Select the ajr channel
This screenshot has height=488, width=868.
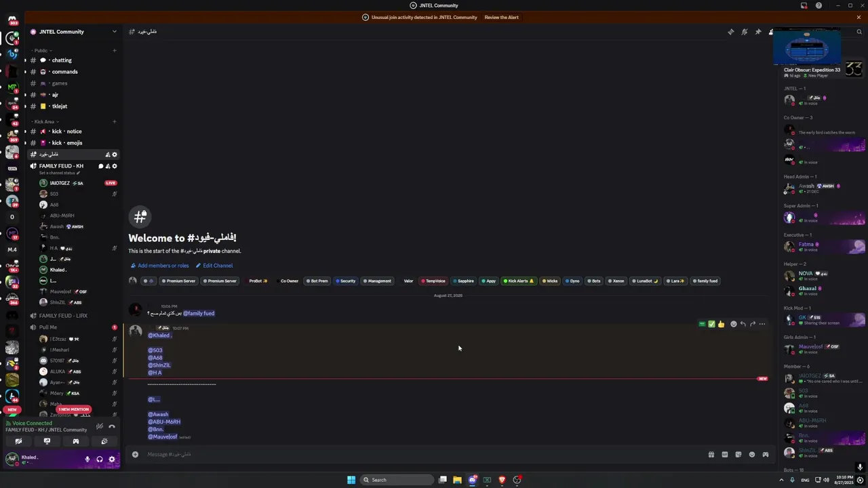73,95
